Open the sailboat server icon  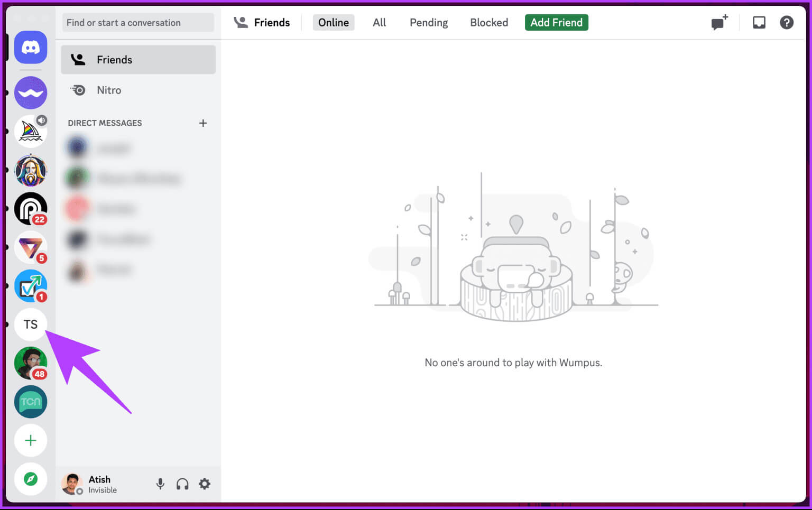[x=31, y=132]
